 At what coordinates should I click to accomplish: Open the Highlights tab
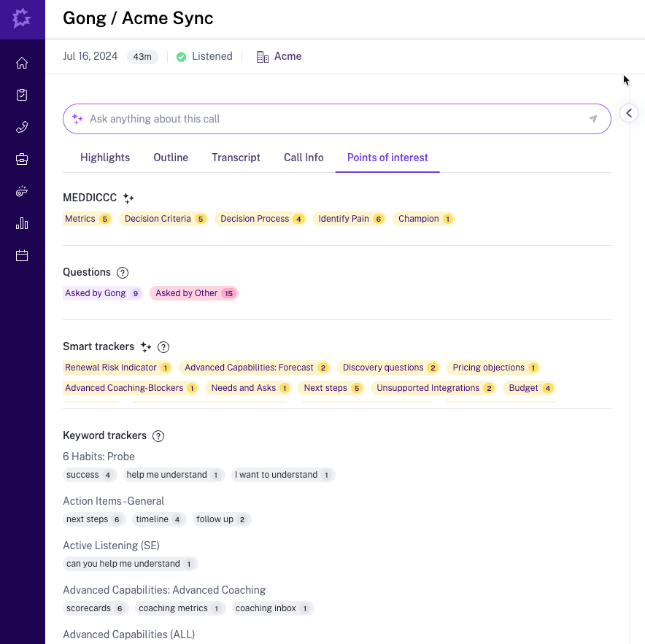105,158
